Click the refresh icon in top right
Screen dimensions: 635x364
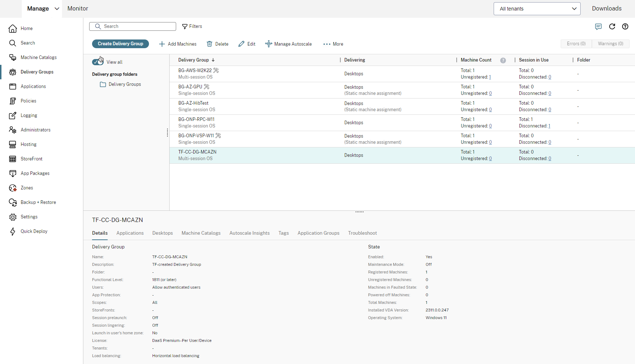point(612,26)
